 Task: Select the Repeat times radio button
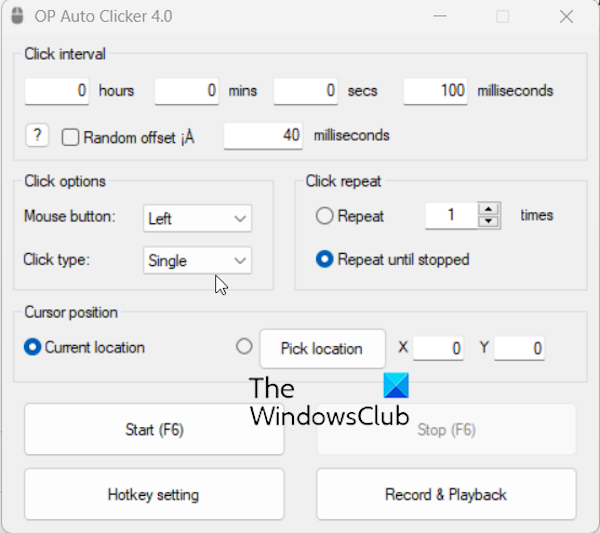pyautogui.click(x=325, y=216)
